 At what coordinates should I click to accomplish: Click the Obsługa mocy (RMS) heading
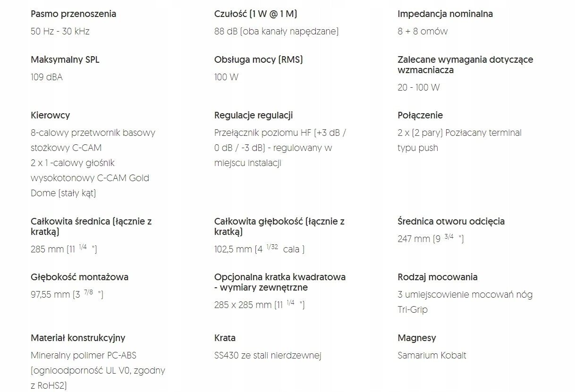(258, 59)
